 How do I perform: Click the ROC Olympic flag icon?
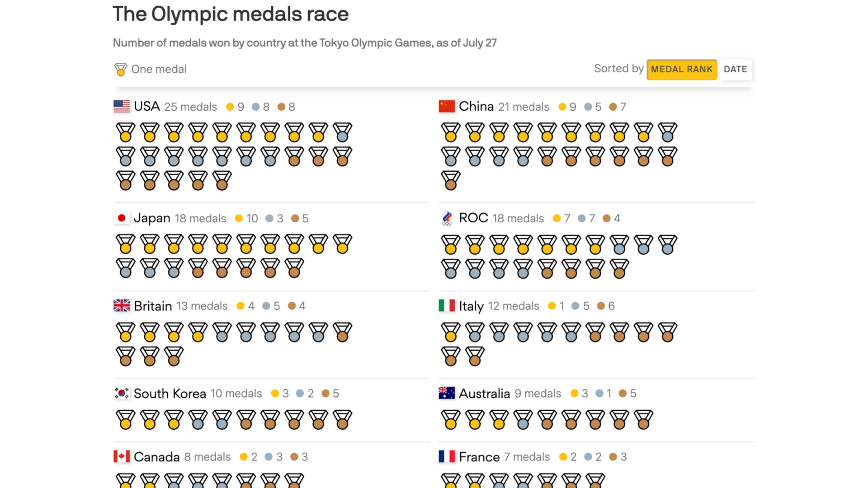[447, 218]
